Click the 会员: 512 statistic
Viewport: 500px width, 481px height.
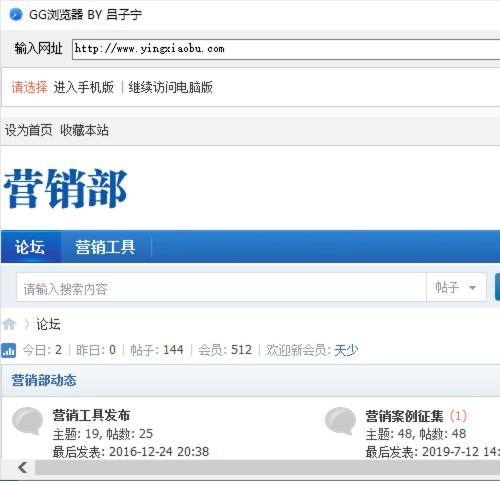click(225, 350)
